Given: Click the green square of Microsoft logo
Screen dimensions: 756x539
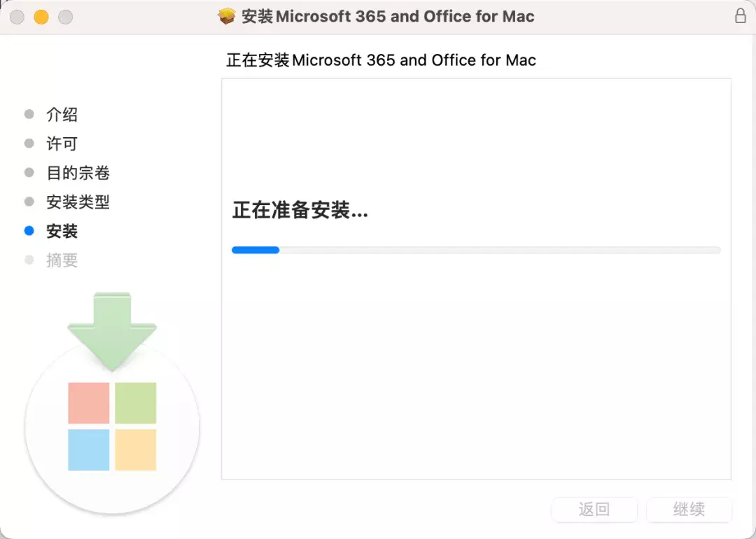Looking at the screenshot, I should click(x=135, y=403).
